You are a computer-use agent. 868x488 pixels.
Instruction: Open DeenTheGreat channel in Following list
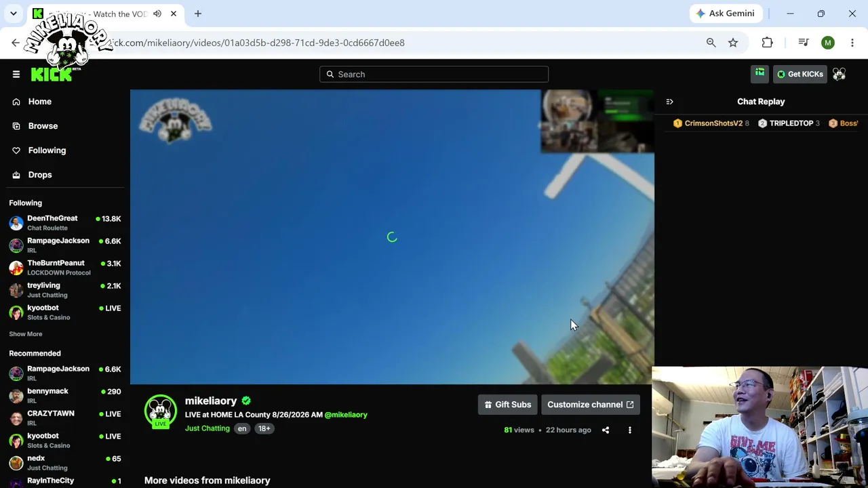tap(65, 223)
